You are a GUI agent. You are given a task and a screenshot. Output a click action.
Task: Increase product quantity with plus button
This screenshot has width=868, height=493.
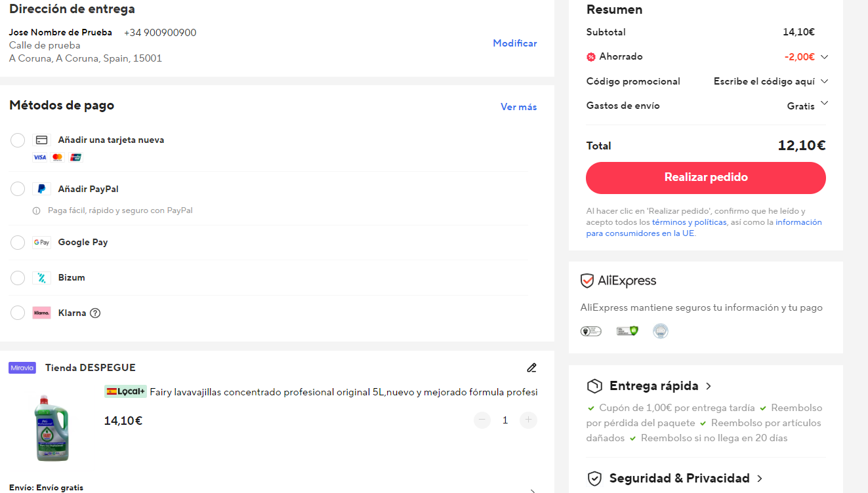click(528, 420)
